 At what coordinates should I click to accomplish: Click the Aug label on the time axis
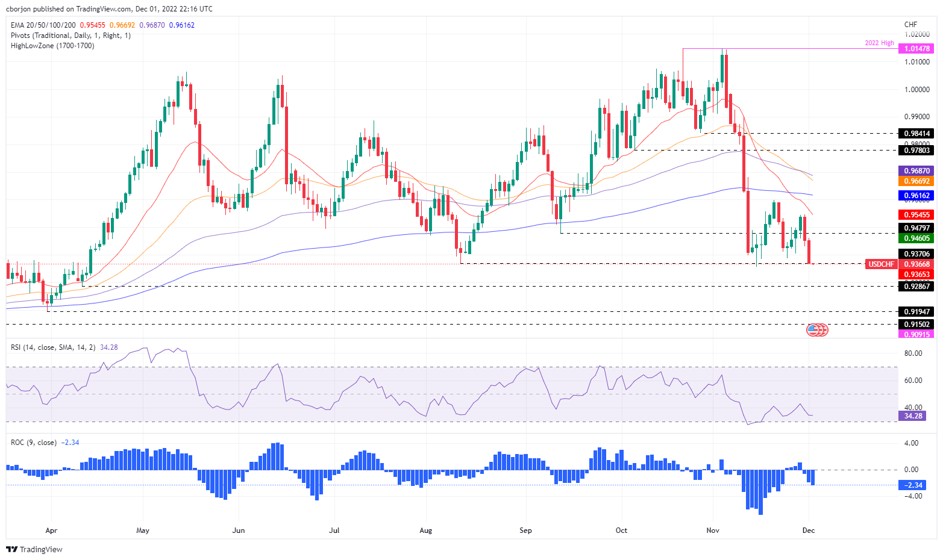pyautogui.click(x=425, y=530)
